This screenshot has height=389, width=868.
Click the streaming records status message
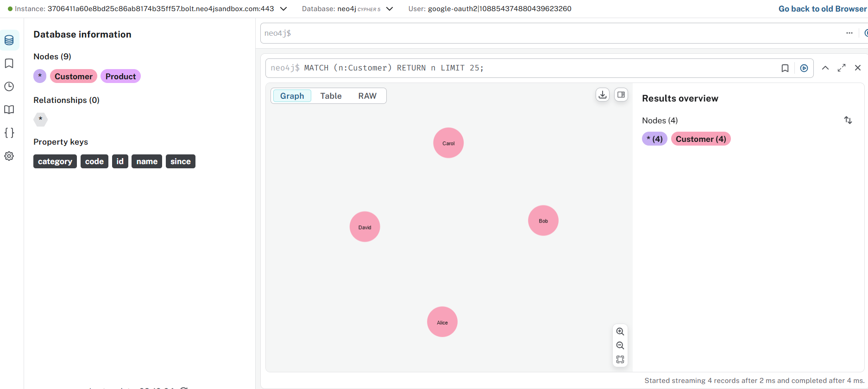pyautogui.click(x=755, y=381)
